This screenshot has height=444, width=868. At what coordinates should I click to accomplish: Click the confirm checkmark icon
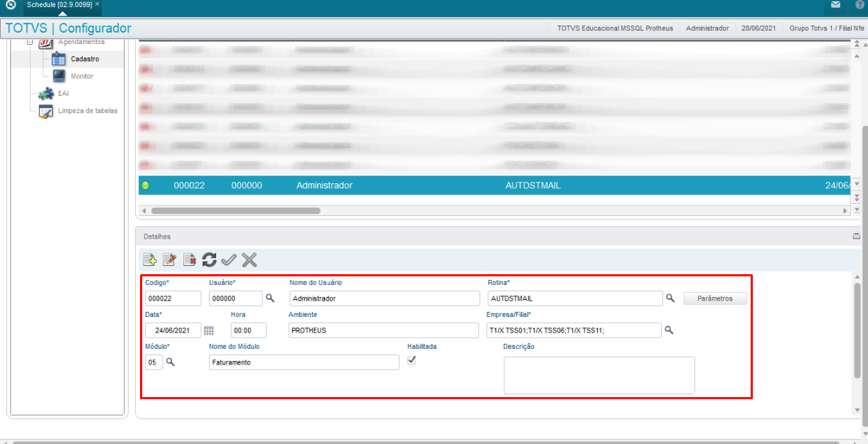click(229, 260)
